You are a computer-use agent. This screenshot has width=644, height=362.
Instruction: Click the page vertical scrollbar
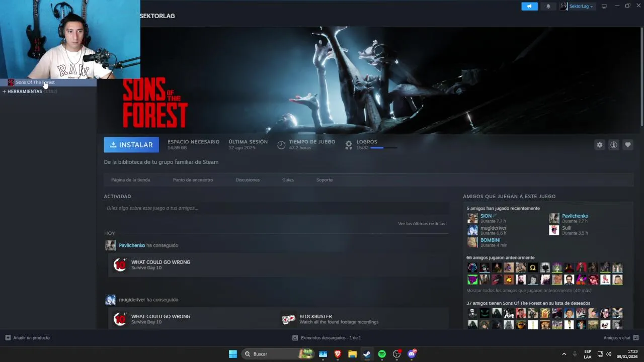(641, 75)
